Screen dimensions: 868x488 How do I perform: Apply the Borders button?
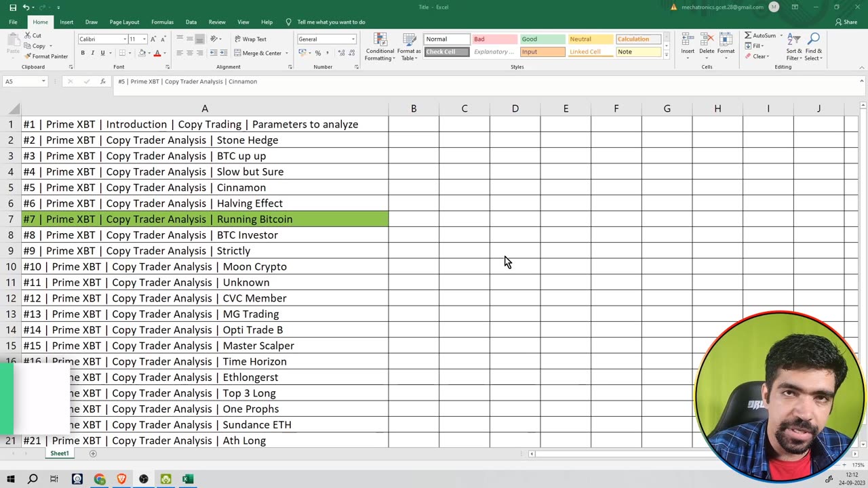point(121,53)
